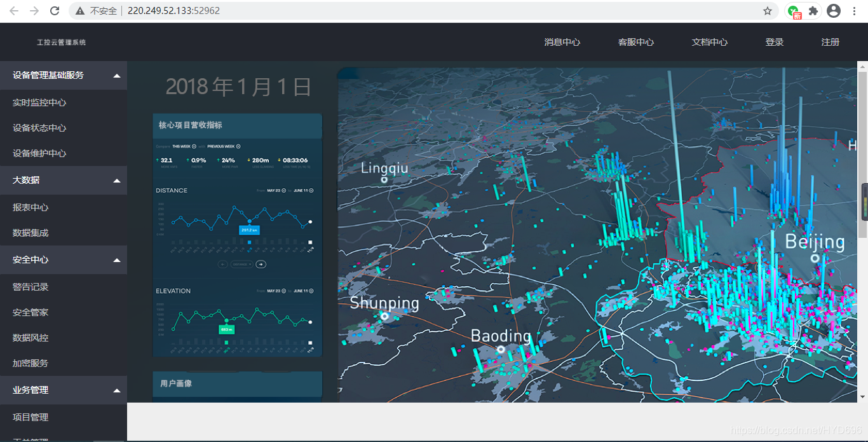Open the green extension with the red badge
Screen dimensions: 868x442
pyautogui.click(x=794, y=11)
